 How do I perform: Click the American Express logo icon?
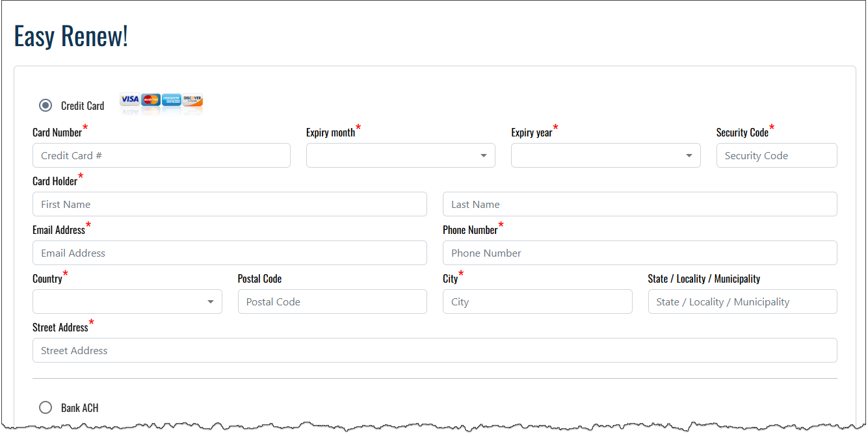click(x=172, y=99)
